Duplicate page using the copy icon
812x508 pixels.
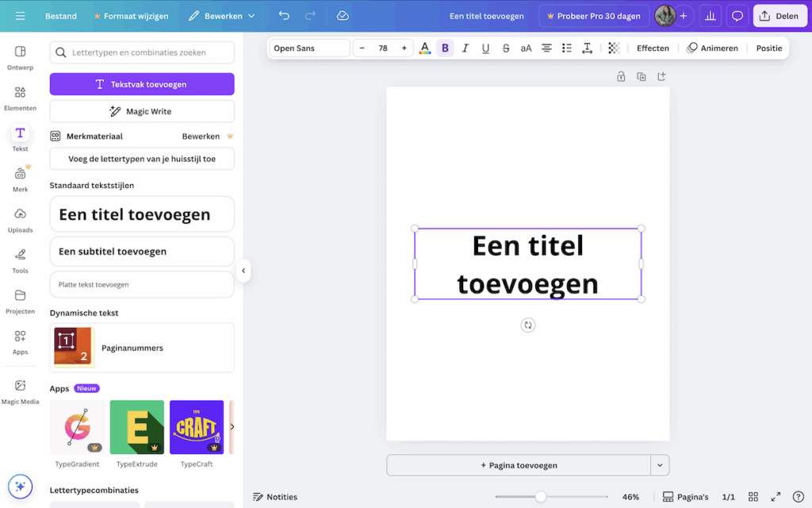pyautogui.click(x=642, y=77)
